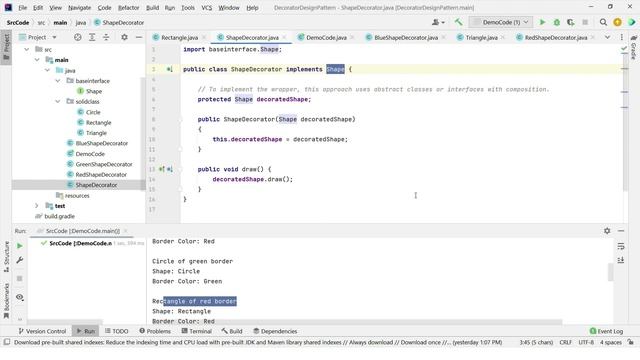Stop process in Run panel sidebar
640x360 pixels.
[20, 278]
